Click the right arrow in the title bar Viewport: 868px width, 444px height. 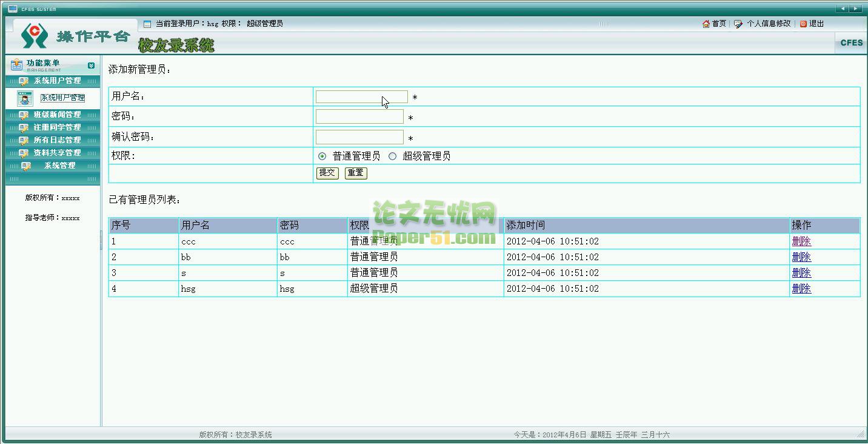coord(855,8)
